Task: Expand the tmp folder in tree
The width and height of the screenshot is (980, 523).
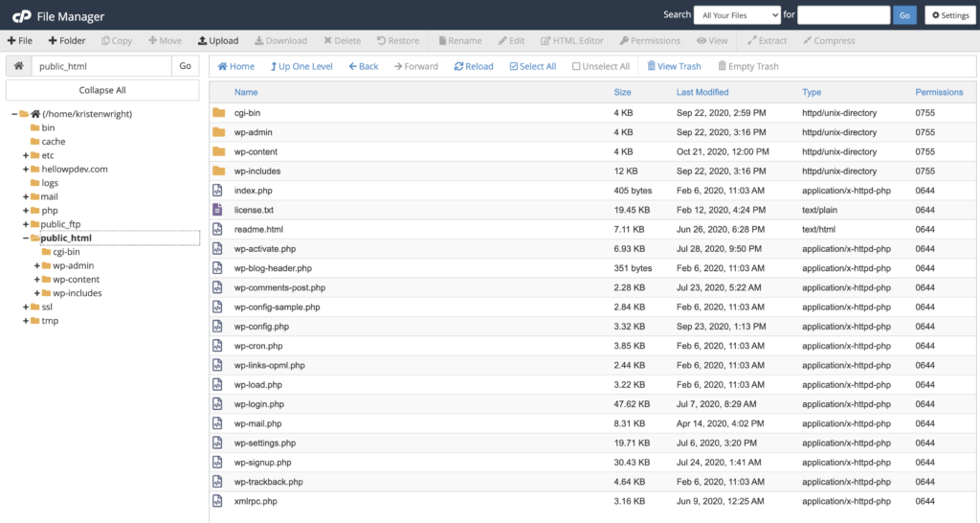Action: click(26, 320)
